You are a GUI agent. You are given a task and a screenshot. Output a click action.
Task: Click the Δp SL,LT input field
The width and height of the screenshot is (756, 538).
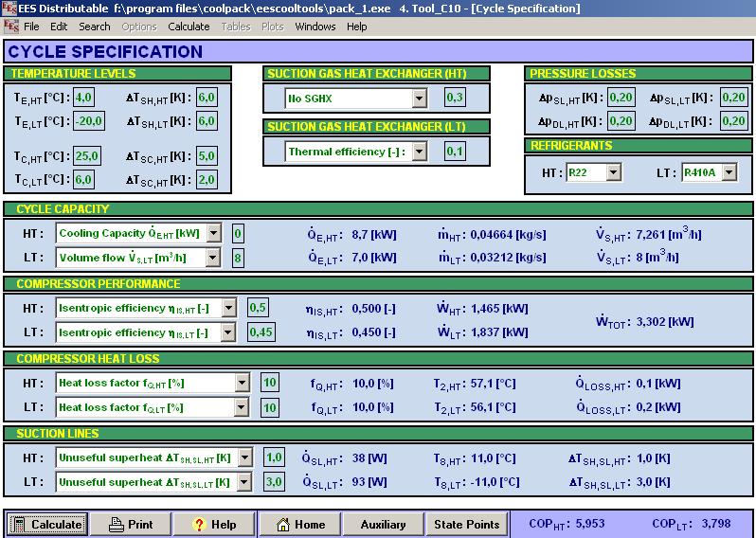click(x=733, y=97)
